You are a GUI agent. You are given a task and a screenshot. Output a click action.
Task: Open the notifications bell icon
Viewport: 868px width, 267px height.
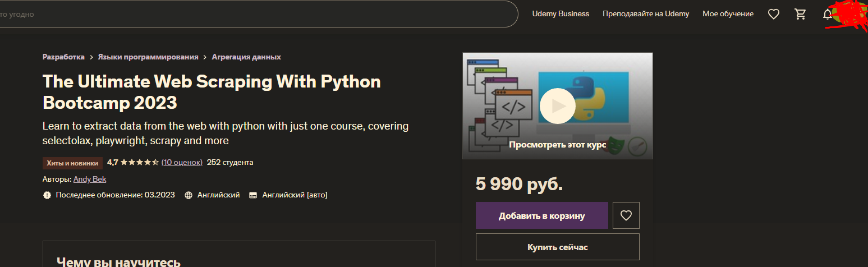click(x=827, y=14)
